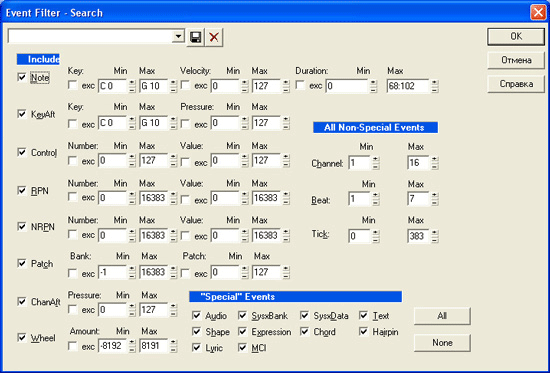Adjust the Wheel Amount Max spinner
Screen dimensions: 550x373
click(173, 346)
